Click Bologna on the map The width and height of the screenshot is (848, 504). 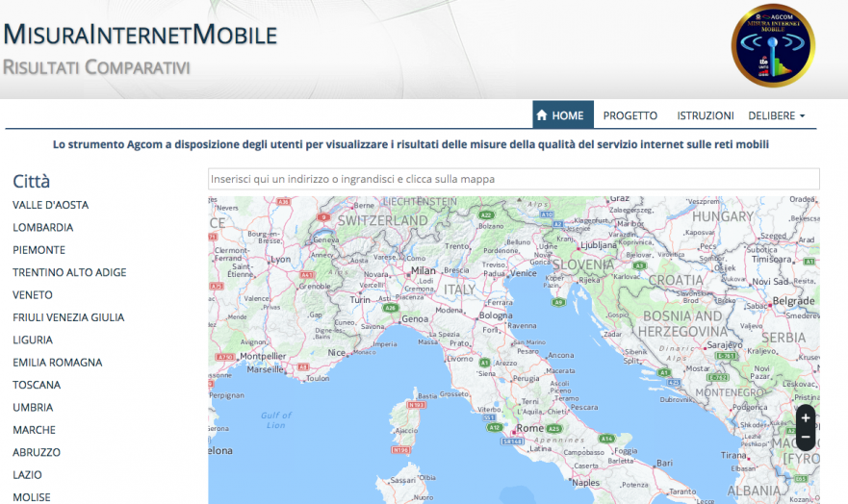496,315
